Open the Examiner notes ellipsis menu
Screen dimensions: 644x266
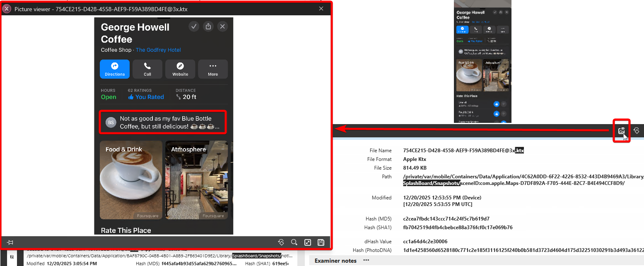(366, 261)
